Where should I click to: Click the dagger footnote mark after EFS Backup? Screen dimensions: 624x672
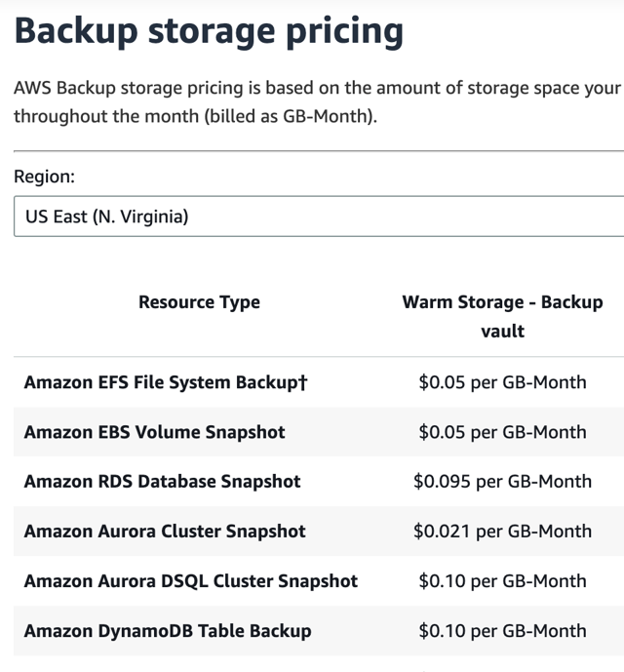(x=302, y=382)
